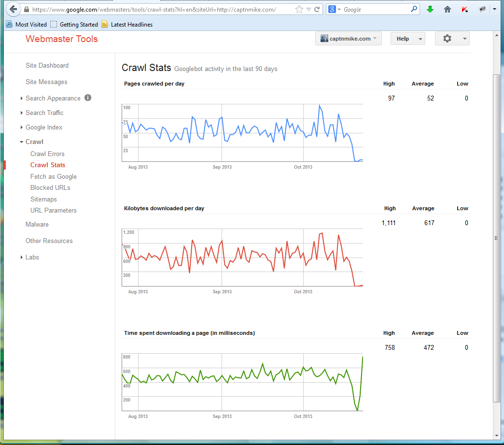Click the browser back arrow button
Image resolution: width=504 pixels, height=445 pixels.
13,9
